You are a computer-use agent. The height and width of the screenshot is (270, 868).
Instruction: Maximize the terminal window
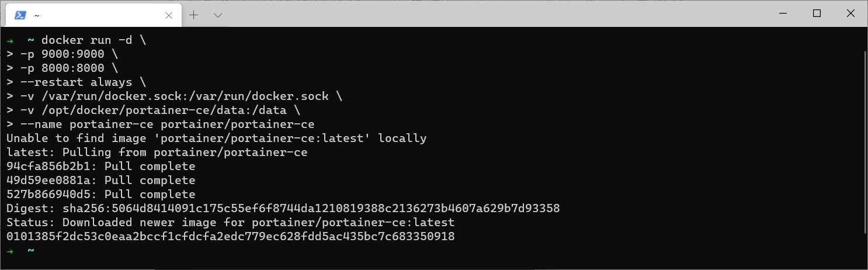point(817,13)
